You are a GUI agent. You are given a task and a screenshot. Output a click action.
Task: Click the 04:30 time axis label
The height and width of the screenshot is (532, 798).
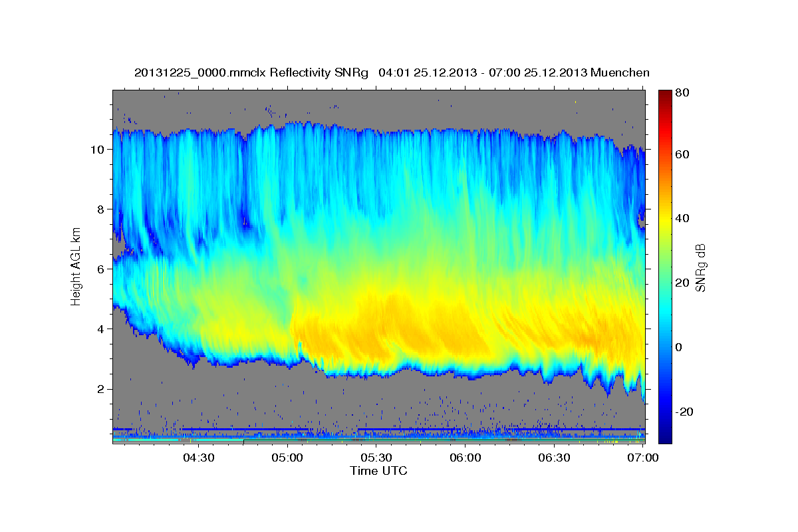pyautogui.click(x=198, y=458)
